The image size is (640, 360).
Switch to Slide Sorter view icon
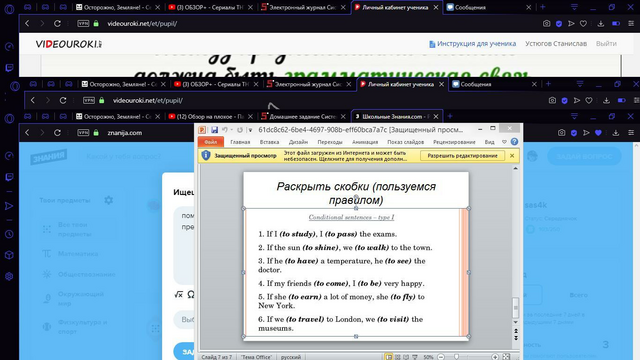pyautogui.click(x=398, y=357)
